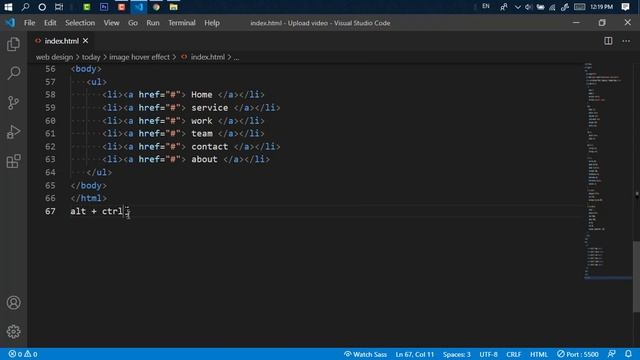Click the vertical editor scrollbar thumb
The image size is (640, 360).
636,276
